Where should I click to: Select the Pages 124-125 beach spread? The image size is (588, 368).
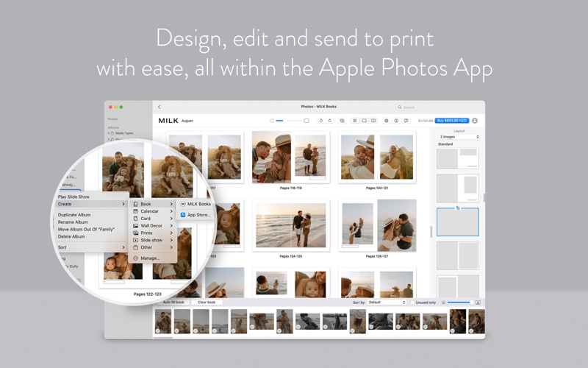tap(290, 225)
